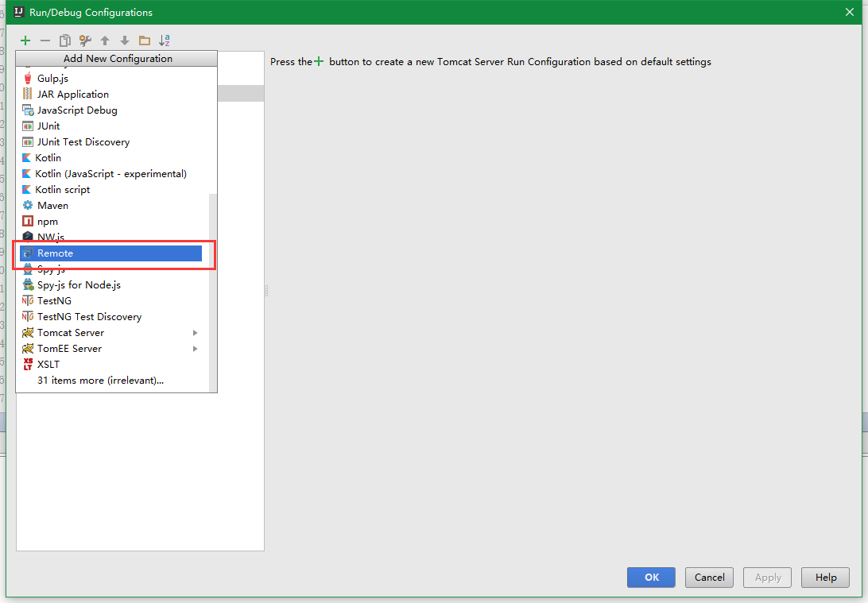Click the Remote configuration icon

(x=28, y=253)
